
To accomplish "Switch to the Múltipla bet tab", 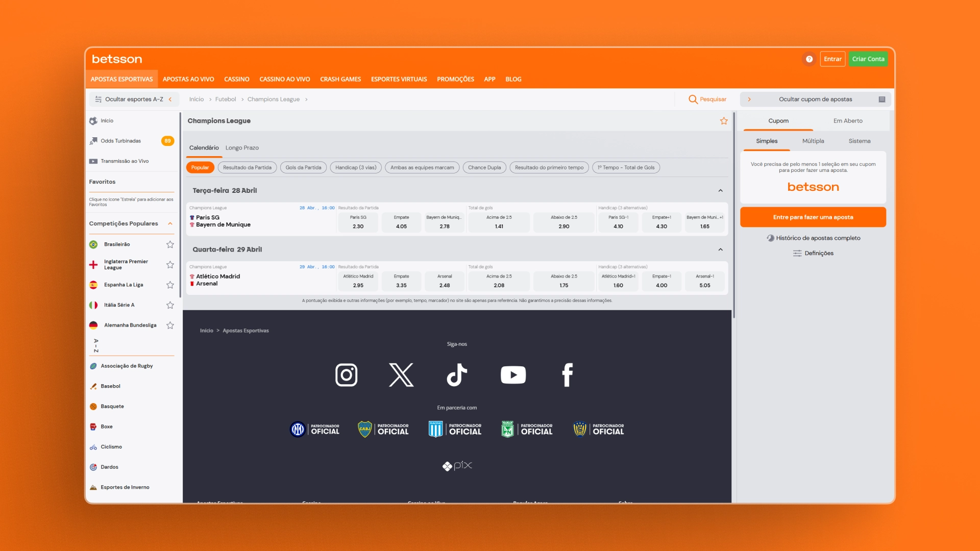I will 813,141.
